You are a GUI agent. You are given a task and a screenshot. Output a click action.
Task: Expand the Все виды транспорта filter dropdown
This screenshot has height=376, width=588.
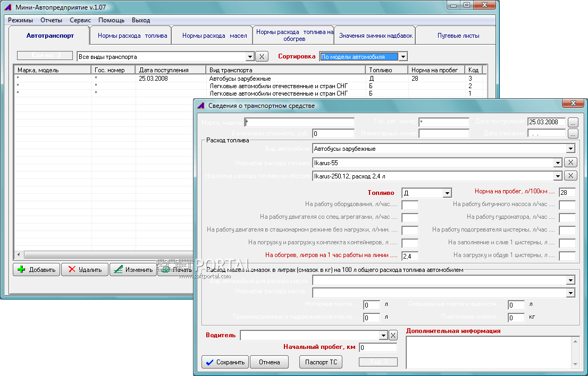point(250,57)
